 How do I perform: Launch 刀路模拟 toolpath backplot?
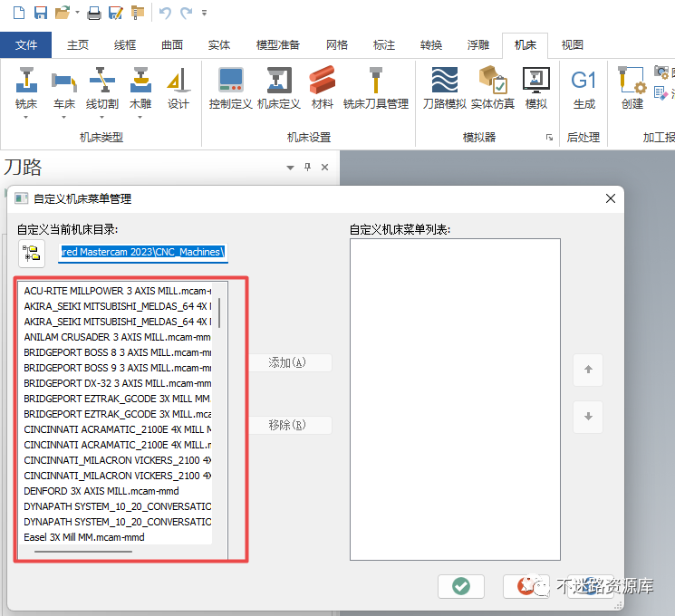[x=445, y=87]
